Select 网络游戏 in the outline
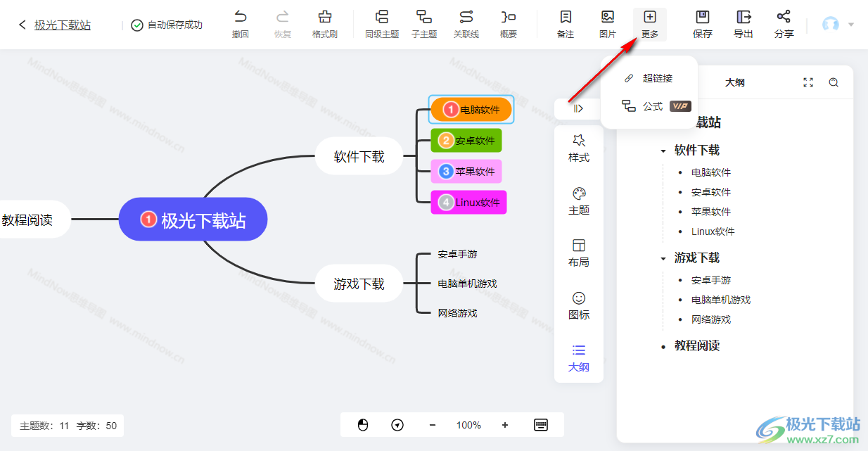This screenshot has height=451, width=868. (711, 319)
